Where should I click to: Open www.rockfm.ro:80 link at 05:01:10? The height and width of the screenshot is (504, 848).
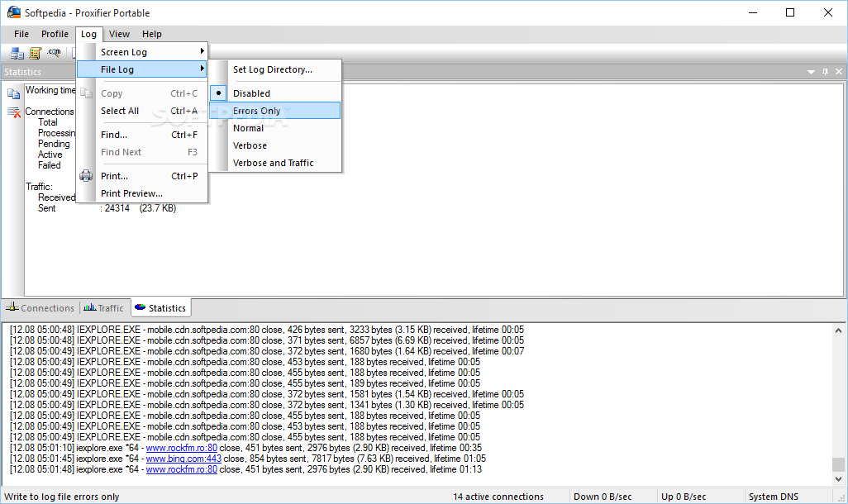tap(182, 448)
